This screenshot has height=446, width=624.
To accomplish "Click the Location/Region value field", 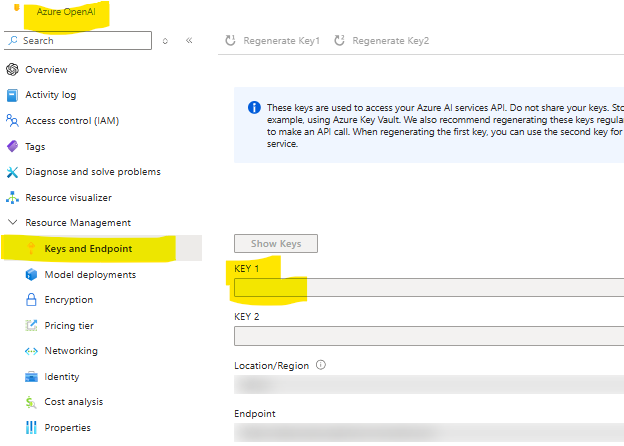I will pos(429,384).
